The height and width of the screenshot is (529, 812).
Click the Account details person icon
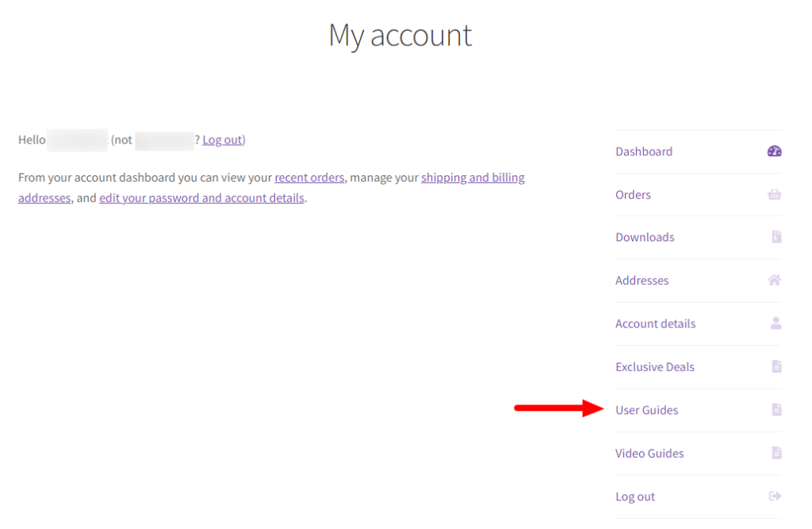click(x=775, y=323)
